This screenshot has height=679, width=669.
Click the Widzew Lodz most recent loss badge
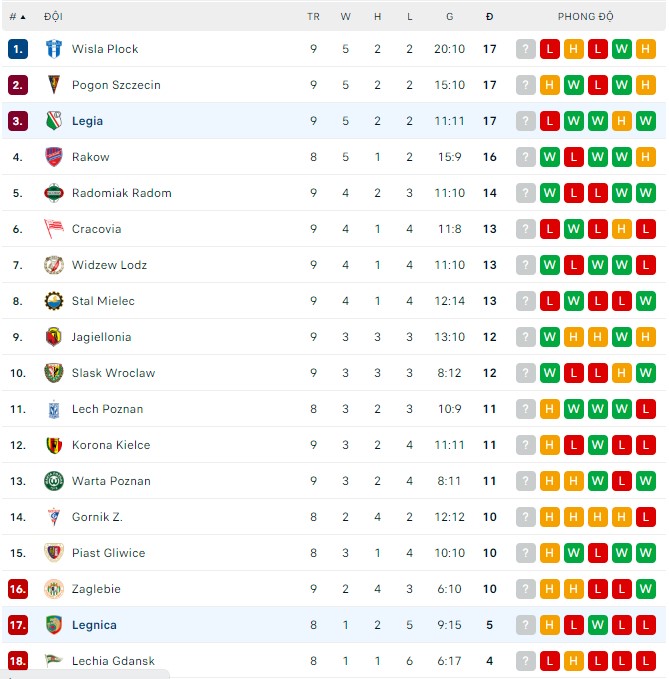(646, 265)
